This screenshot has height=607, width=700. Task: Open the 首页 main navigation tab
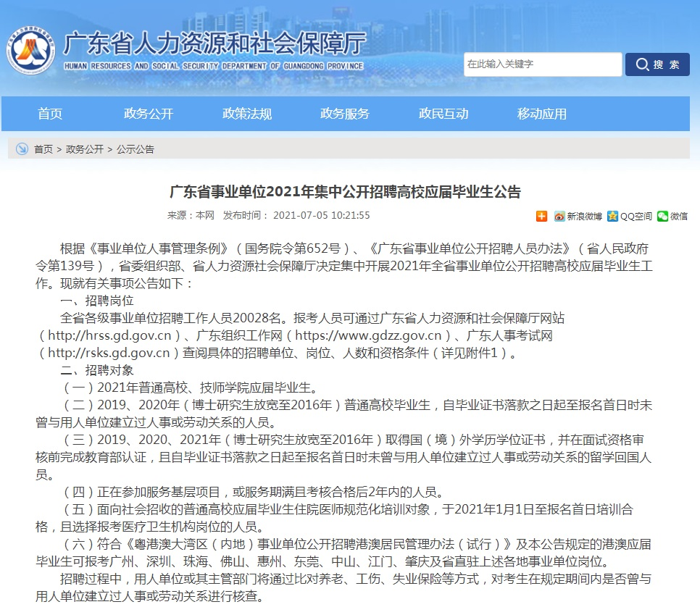pyautogui.click(x=50, y=114)
